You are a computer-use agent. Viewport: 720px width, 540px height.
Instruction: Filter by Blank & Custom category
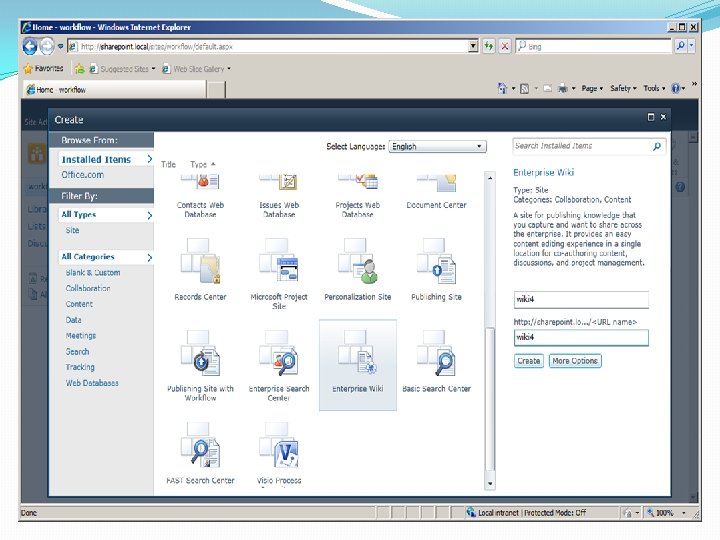pos(93,273)
